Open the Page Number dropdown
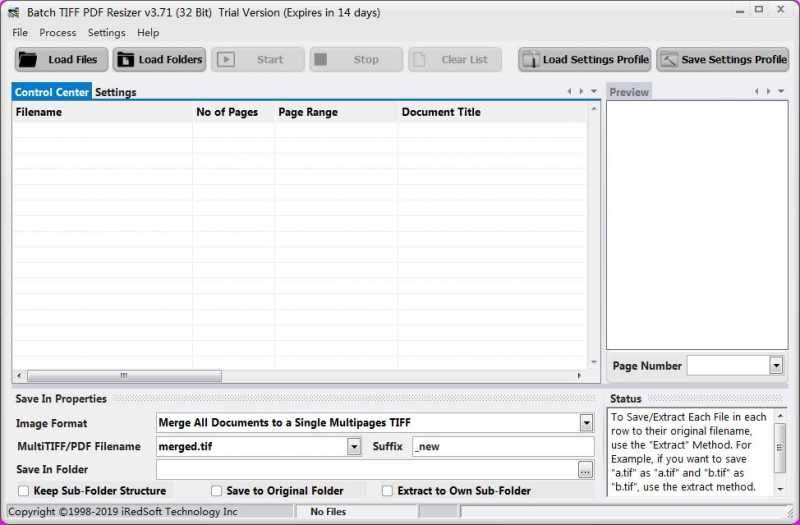The image size is (800, 525). pyautogui.click(x=776, y=366)
